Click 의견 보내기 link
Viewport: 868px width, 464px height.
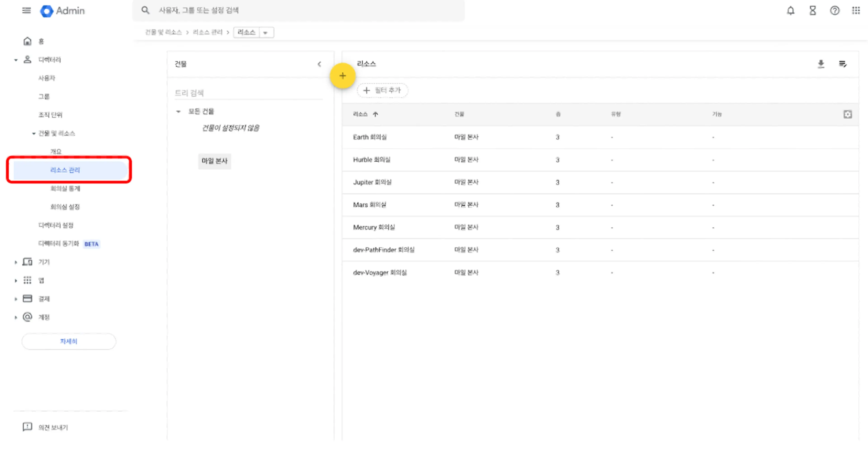[x=53, y=427]
